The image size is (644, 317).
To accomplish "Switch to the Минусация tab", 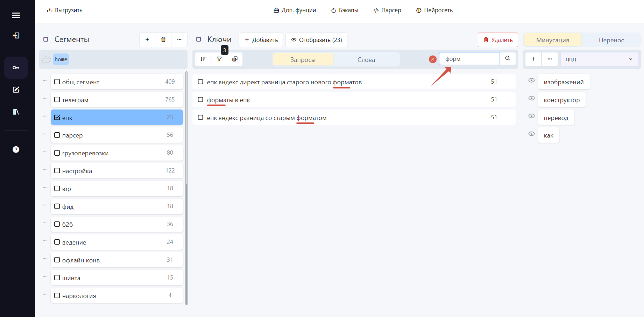I will [553, 40].
